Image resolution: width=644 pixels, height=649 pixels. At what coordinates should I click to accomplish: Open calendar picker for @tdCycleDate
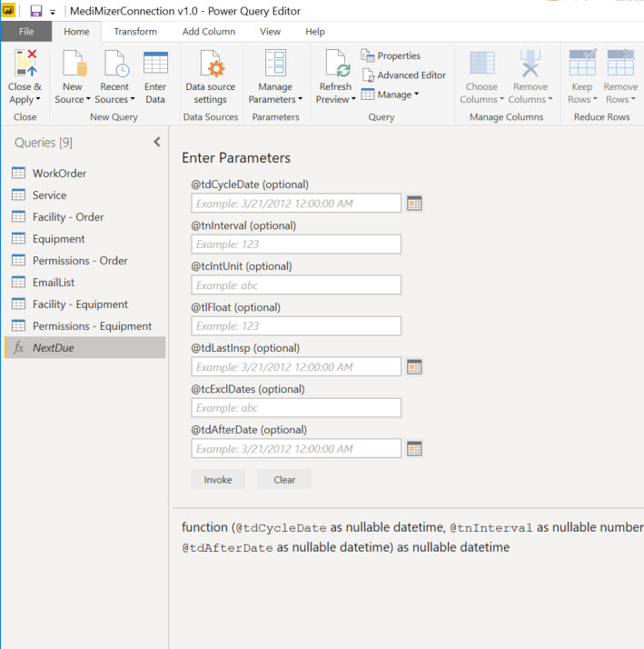tap(414, 204)
